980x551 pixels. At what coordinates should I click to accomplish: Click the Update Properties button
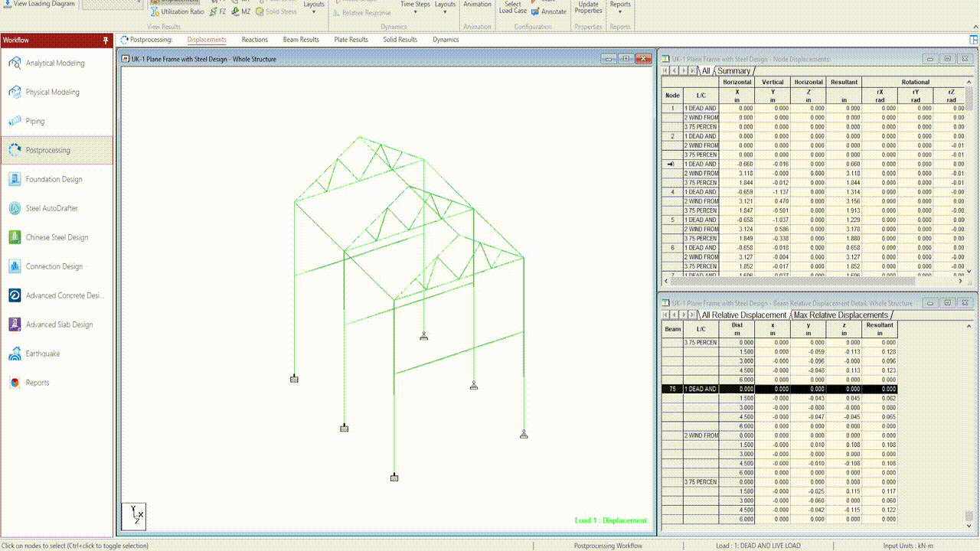pyautogui.click(x=588, y=8)
